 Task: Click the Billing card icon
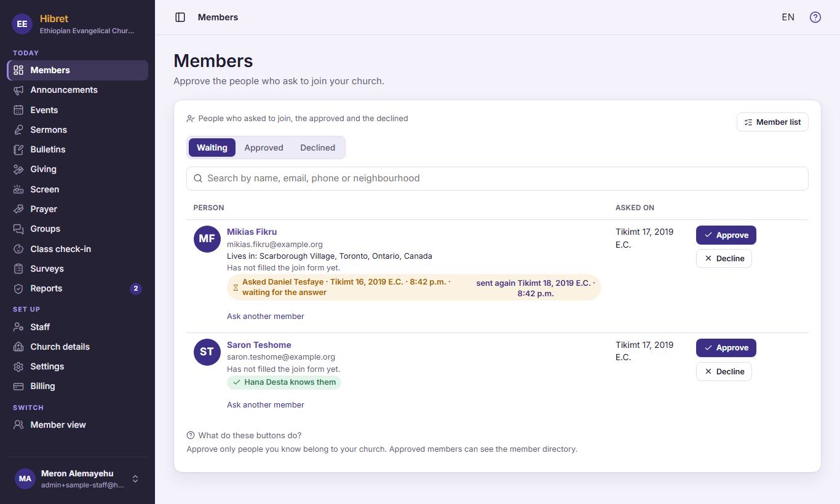pyautogui.click(x=18, y=386)
